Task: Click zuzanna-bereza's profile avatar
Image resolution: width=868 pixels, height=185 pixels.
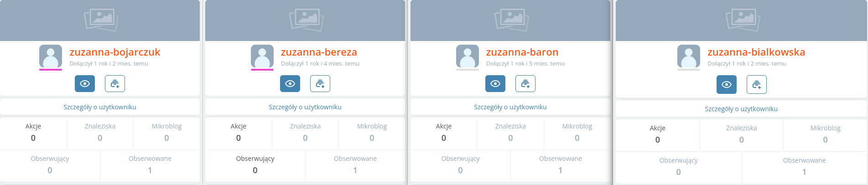Action: tap(262, 56)
